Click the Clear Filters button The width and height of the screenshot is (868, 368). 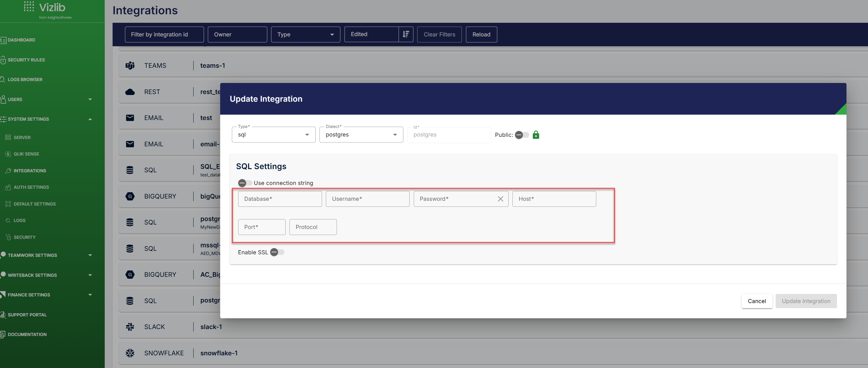point(439,35)
